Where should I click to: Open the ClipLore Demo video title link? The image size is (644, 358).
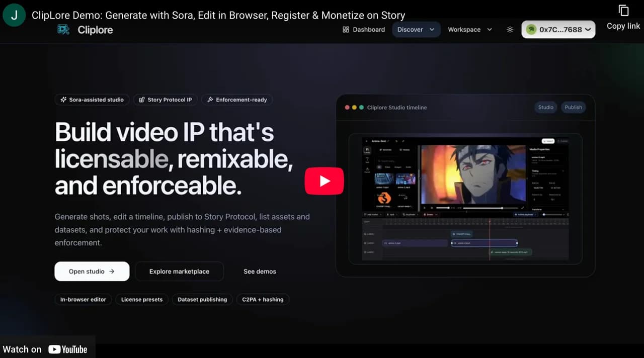pos(218,15)
